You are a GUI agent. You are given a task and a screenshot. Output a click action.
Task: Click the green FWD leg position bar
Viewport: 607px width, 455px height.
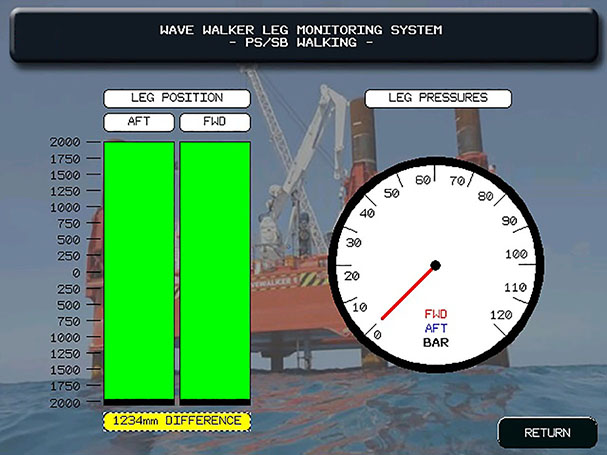(x=214, y=271)
